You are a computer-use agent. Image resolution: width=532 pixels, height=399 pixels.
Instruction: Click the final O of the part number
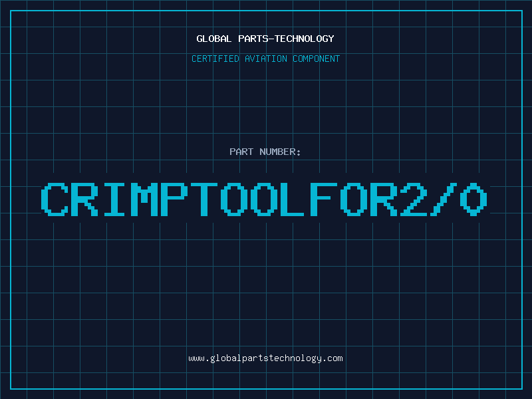475,199
